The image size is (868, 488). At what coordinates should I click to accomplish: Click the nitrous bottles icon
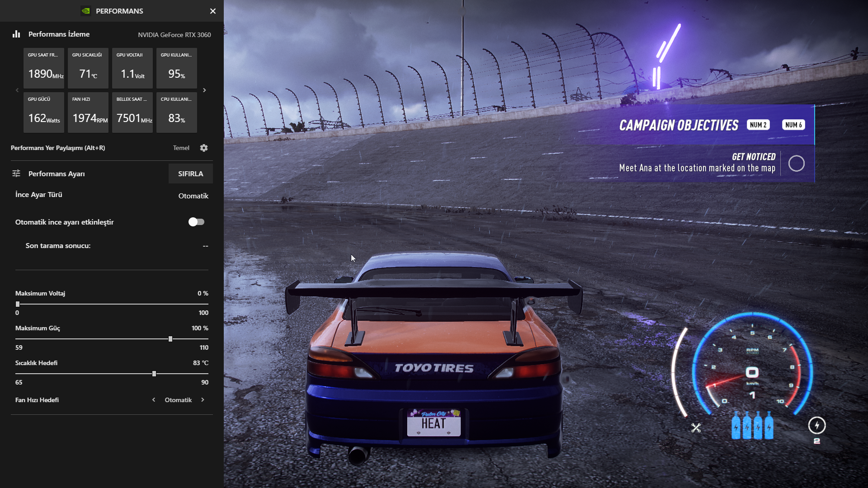[752, 426]
